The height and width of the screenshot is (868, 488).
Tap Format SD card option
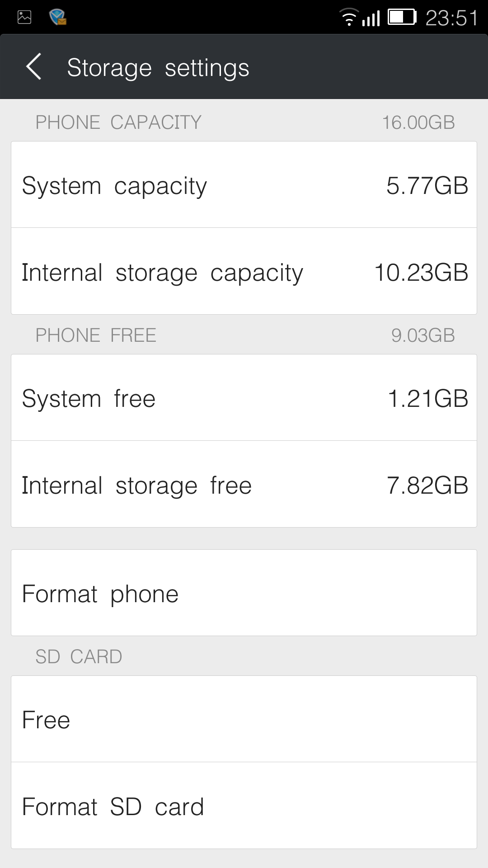(x=244, y=806)
